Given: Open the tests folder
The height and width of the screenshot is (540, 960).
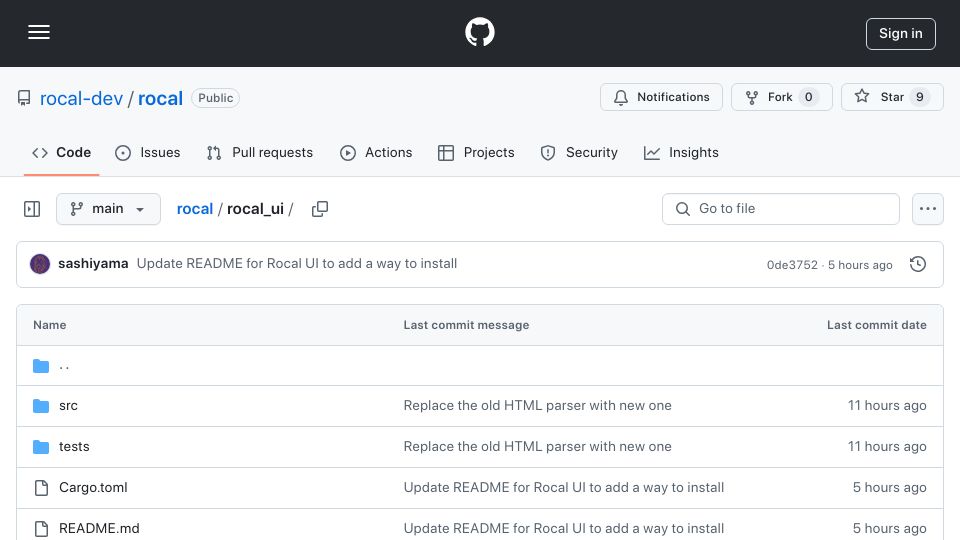Looking at the screenshot, I should point(74,447).
